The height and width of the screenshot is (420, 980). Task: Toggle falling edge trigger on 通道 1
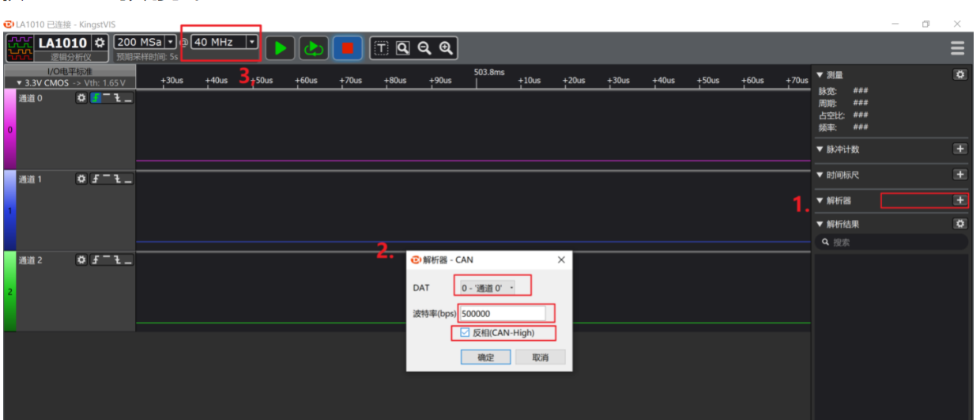click(116, 179)
